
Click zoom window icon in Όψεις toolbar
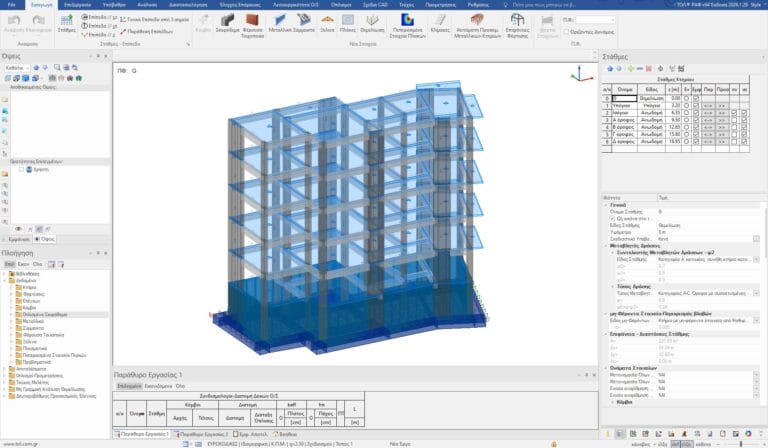(x=57, y=68)
